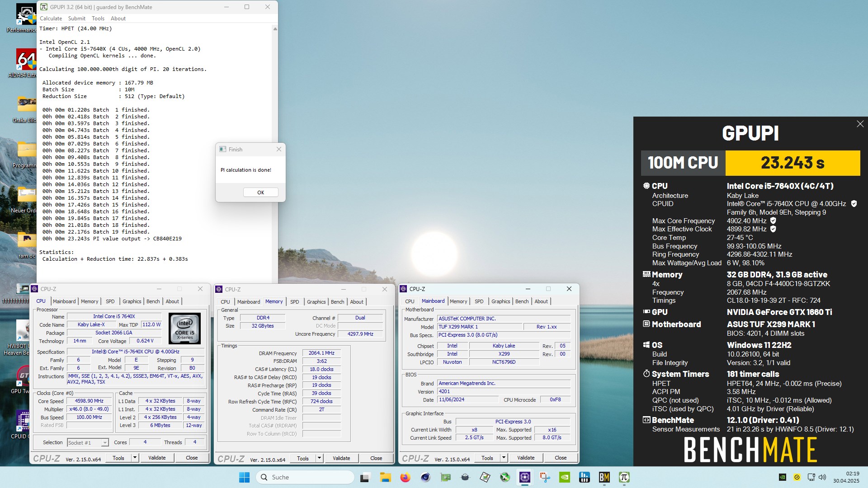The width and height of the screenshot is (868, 488).
Task: Open the Calculate menu in GPUPI
Action: coord(51,19)
